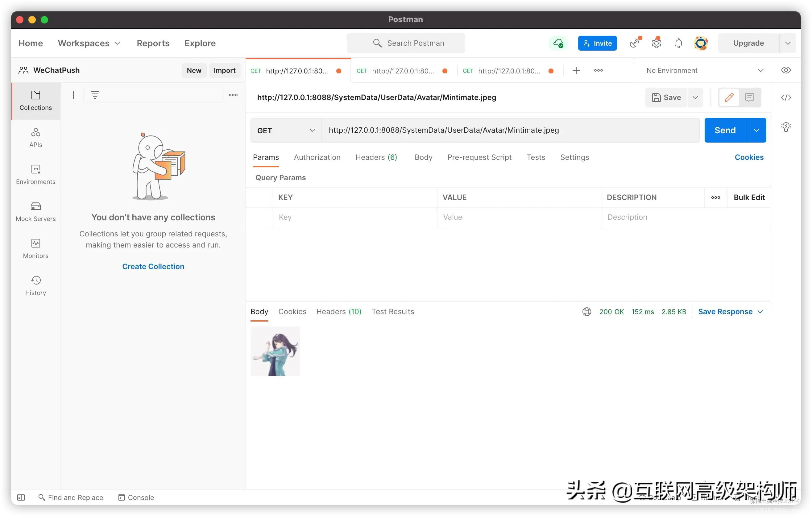Open the notifications bell
The image size is (812, 516).
tap(678, 43)
